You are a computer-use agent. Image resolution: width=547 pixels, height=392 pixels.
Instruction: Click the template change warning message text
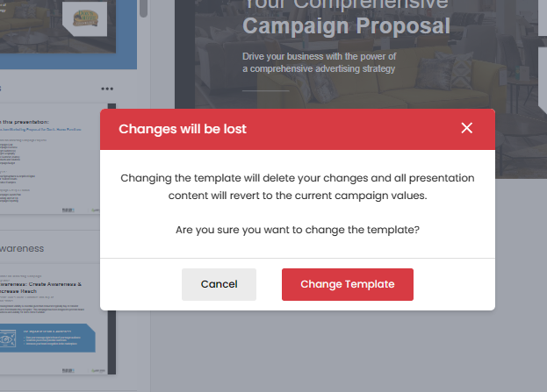click(x=297, y=187)
